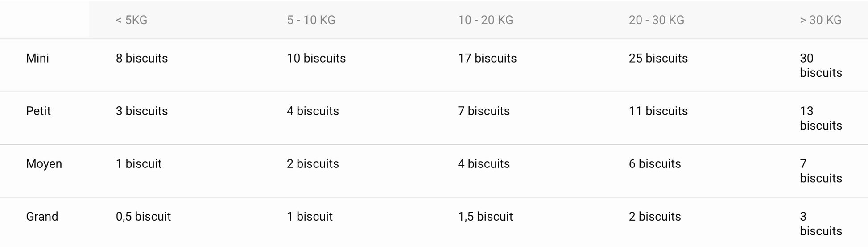868x247 pixels.
Task: Select the "Petit" row label
Action: (x=38, y=111)
